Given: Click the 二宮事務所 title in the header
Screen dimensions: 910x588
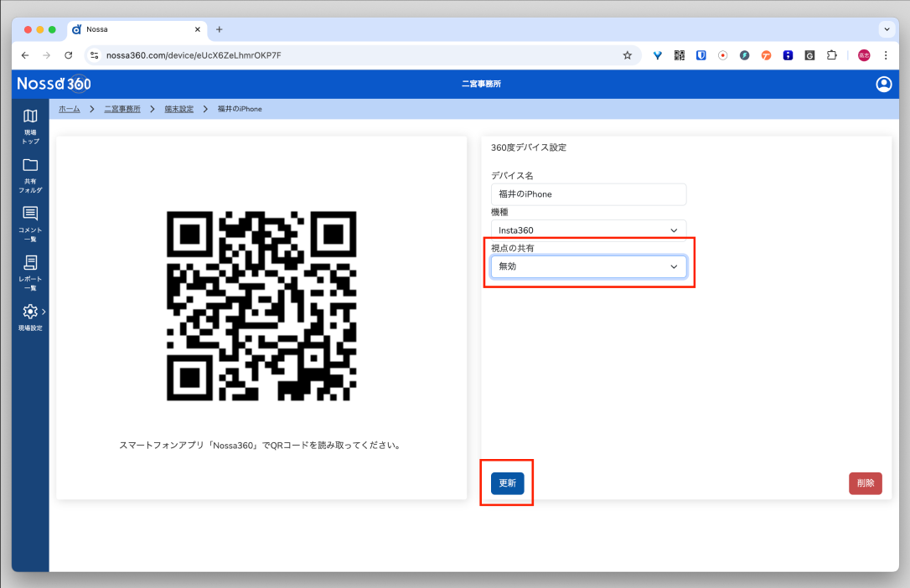Looking at the screenshot, I should point(481,84).
